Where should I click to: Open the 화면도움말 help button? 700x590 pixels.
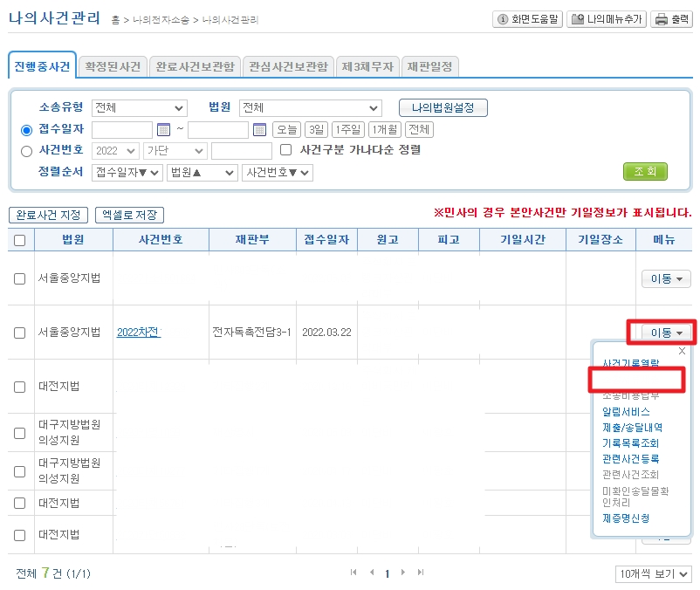click(x=527, y=19)
